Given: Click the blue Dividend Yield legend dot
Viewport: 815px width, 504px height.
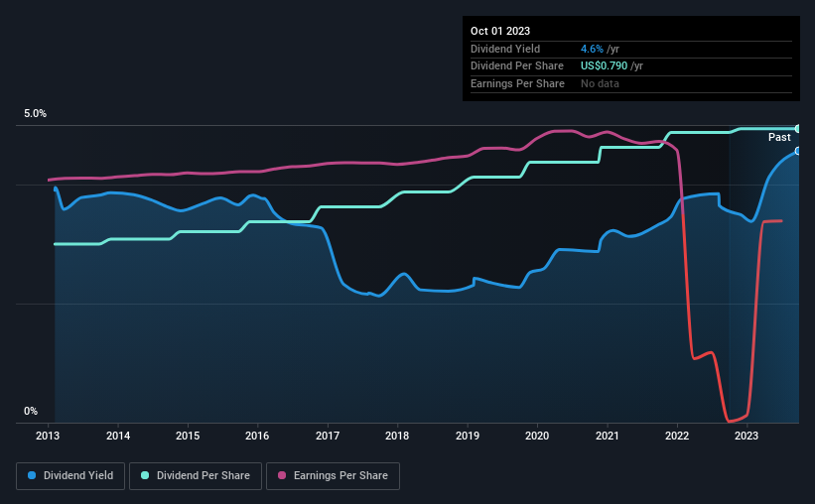Looking at the screenshot, I should tap(32, 475).
